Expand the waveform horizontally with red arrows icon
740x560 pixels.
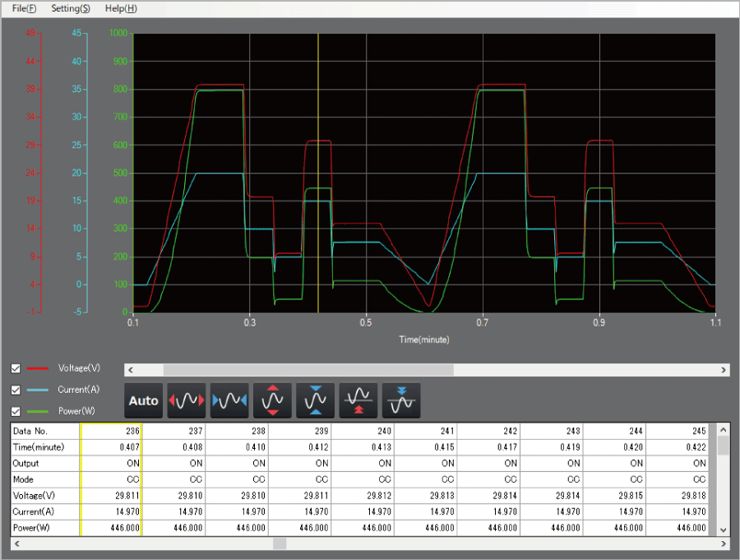coord(187,400)
